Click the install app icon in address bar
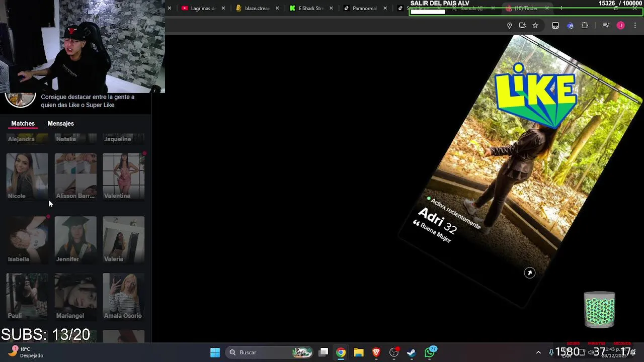This screenshot has height=362, width=644. click(522, 26)
